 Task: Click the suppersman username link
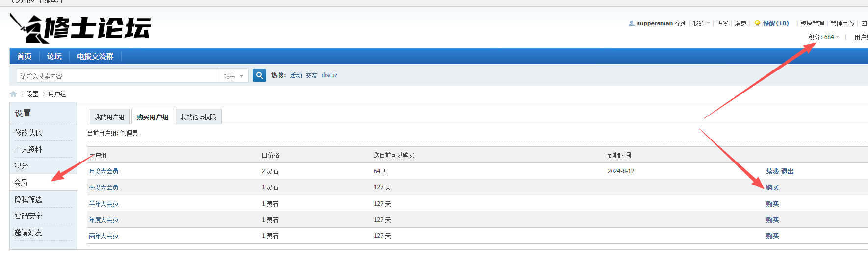[x=655, y=23]
